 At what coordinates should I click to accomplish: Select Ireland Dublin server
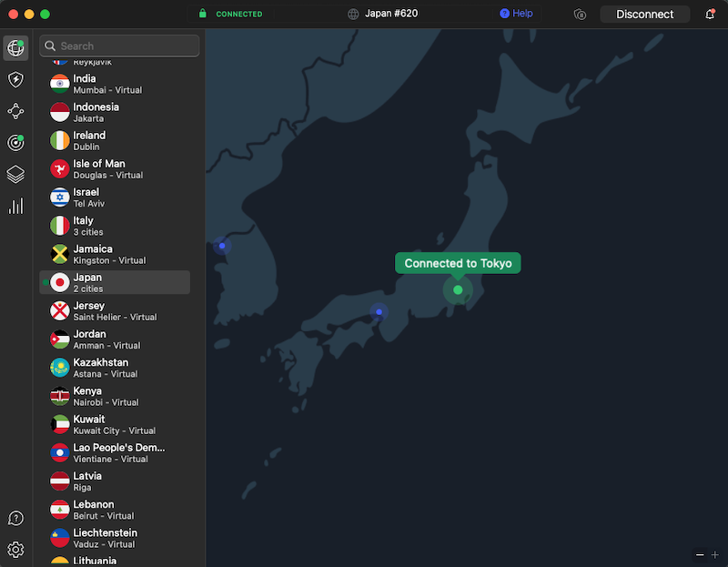pyautogui.click(x=115, y=141)
